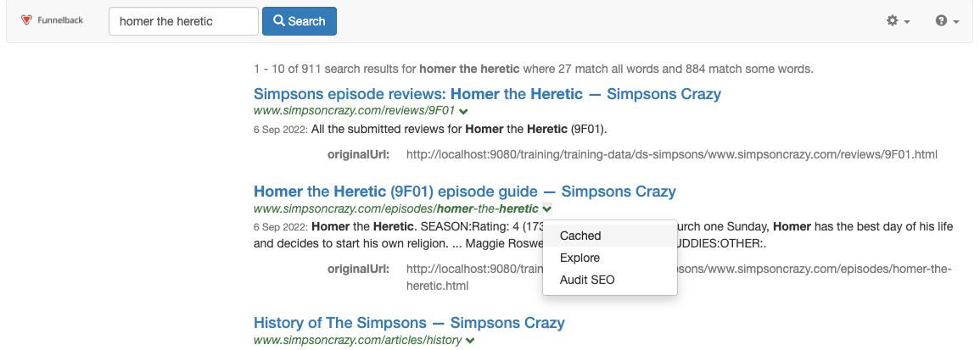Click the originalUrl value ending in 9F01.html
The image size is (980, 350).
tap(671, 154)
